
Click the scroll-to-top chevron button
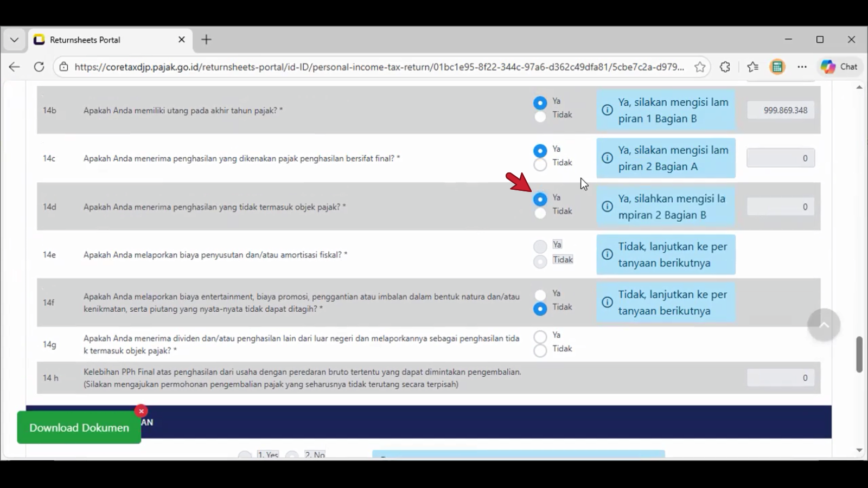824,325
